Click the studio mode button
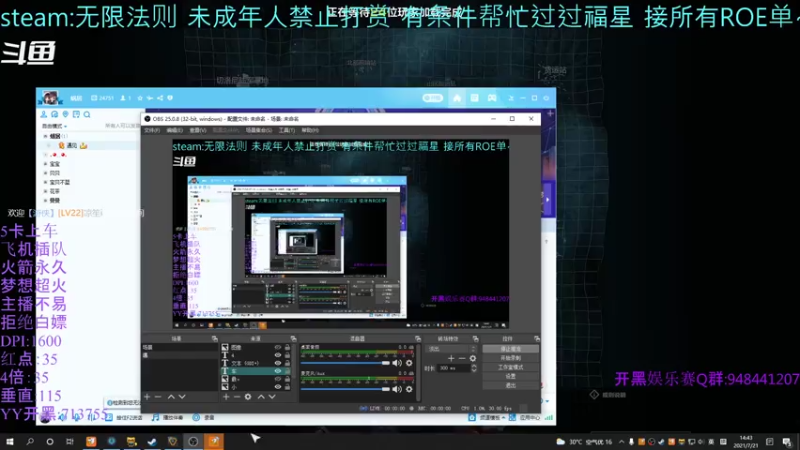Screen dimensions: 800x450 click(510, 367)
